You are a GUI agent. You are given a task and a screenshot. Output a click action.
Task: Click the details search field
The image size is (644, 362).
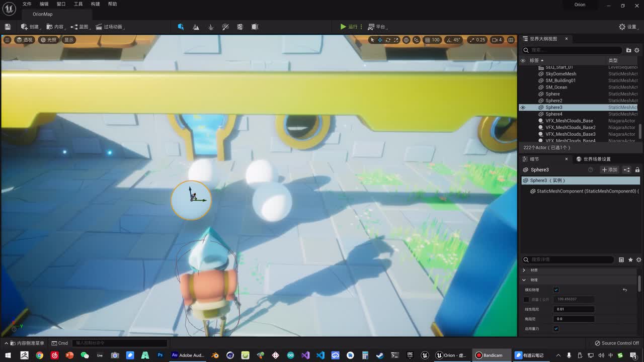pyautogui.click(x=568, y=259)
